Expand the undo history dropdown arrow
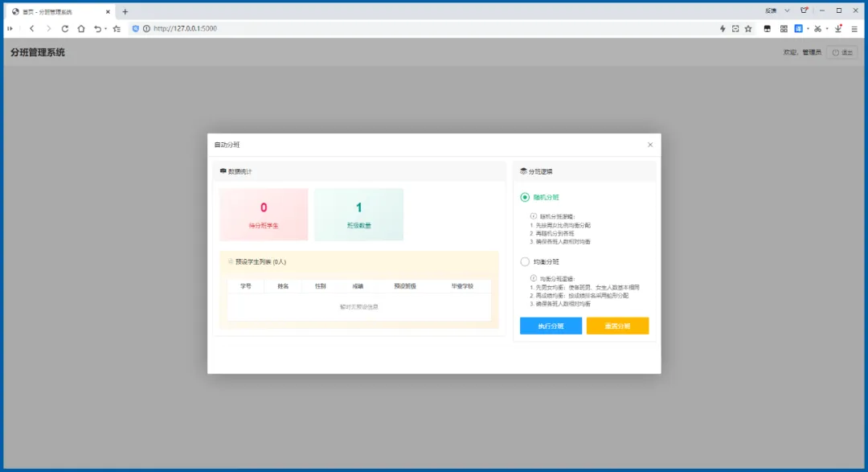Image resolution: width=868 pixels, height=472 pixels. pos(106,29)
